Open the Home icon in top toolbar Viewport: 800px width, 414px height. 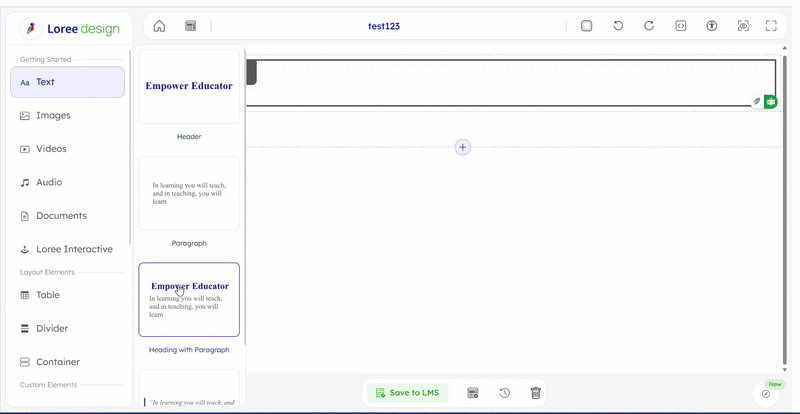click(159, 26)
